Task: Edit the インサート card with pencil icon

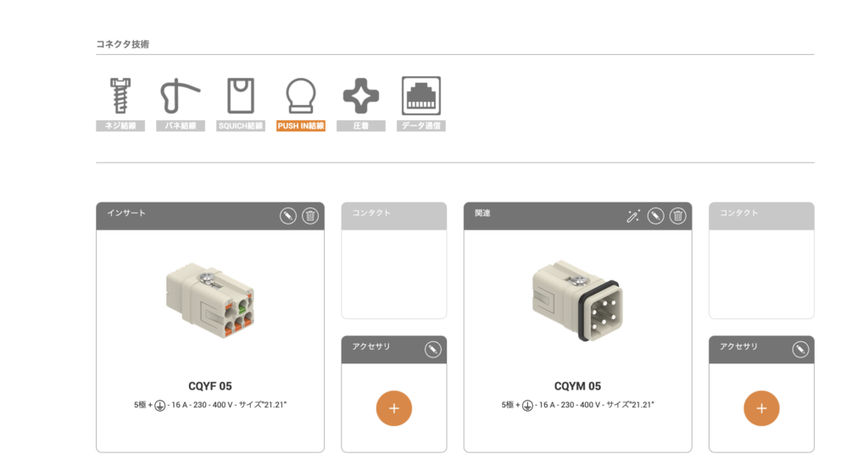Action: [x=288, y=216]
